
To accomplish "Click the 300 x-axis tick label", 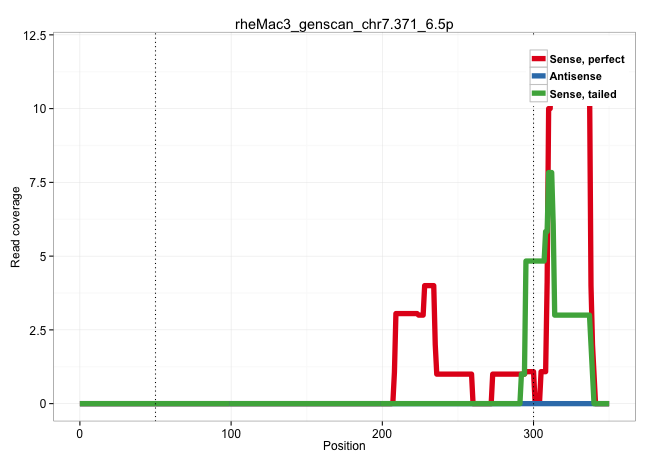I will pyautogui.click(x=533, y=431).
